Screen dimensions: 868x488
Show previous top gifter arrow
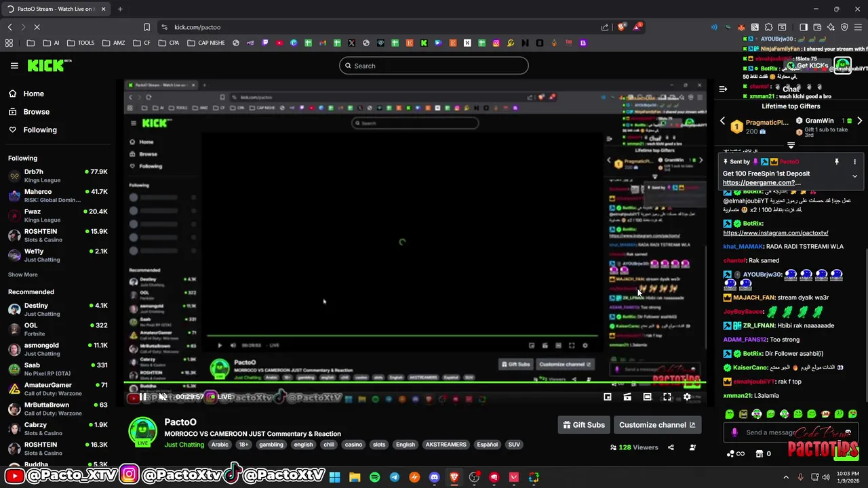point(723,121)
